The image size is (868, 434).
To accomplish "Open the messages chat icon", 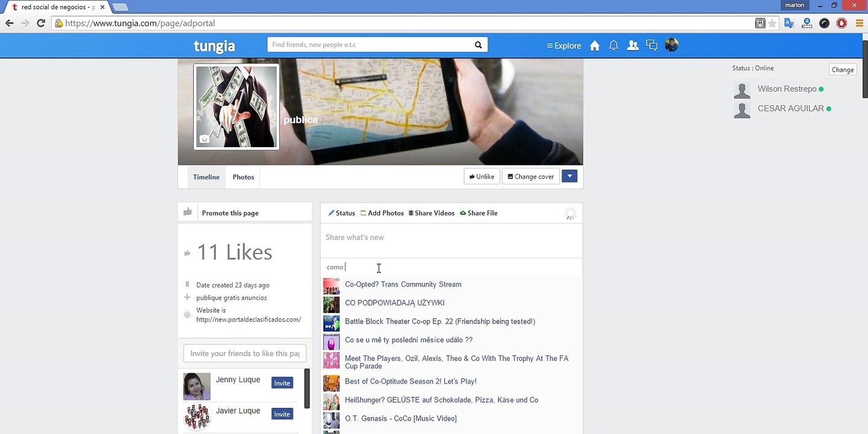I will tap(652, 45).
